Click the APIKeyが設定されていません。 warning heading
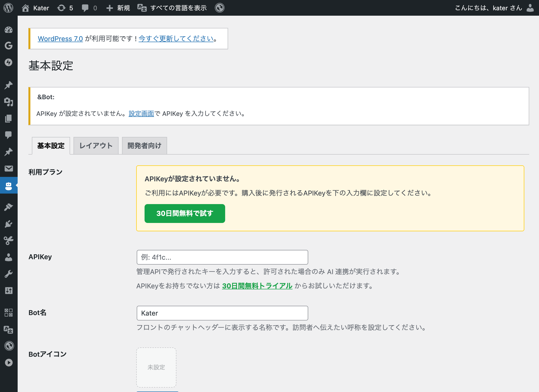The width and height of the screenshot is (539, 392). [x=192, y=179]
